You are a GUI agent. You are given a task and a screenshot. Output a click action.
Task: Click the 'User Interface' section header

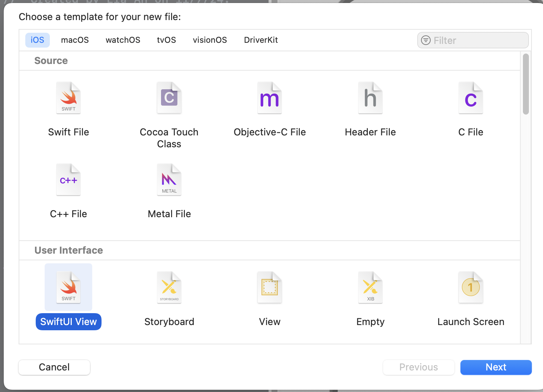pos(69,250)
